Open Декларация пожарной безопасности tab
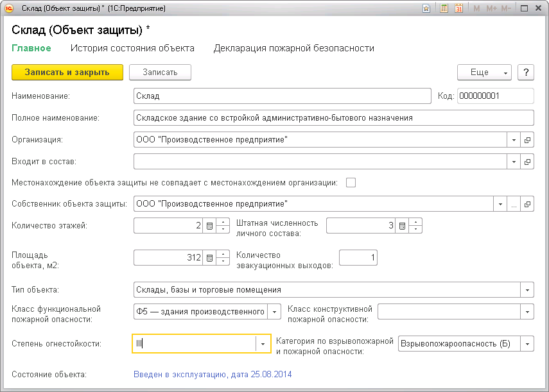The width and height of the screenshot is (549, 392). (x=293, y=48)
